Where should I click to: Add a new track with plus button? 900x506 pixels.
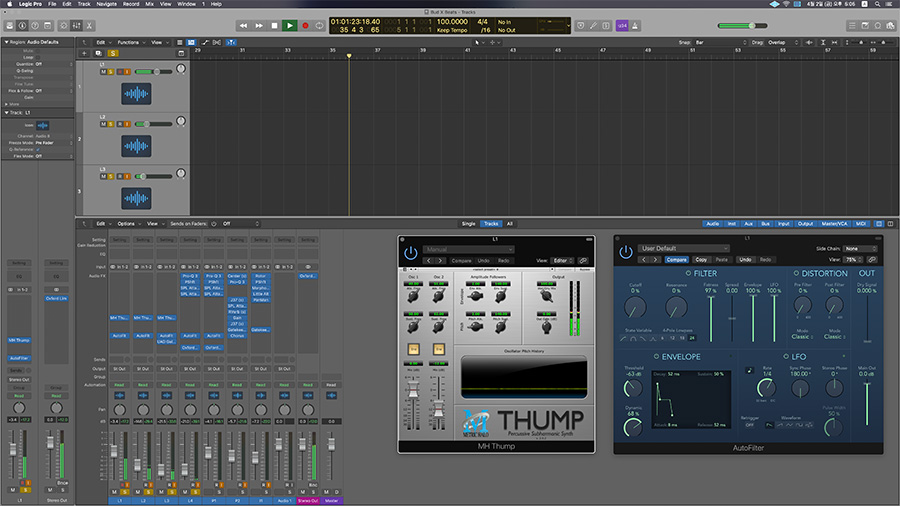tap(84, 53)
